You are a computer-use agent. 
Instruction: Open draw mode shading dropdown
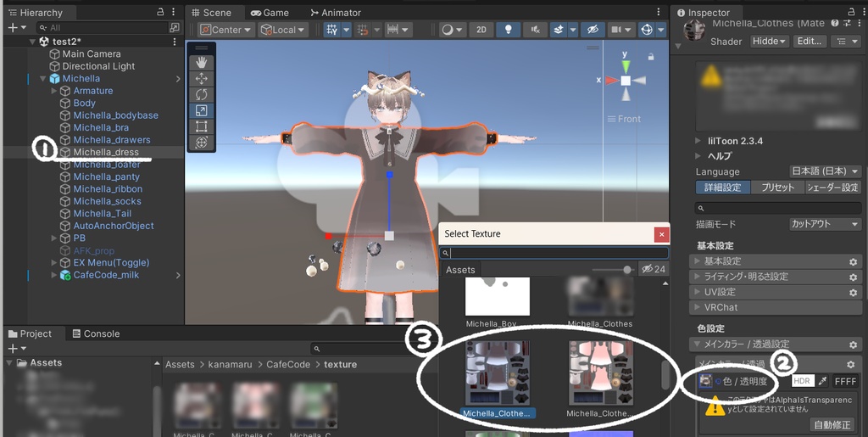pos(452,30)
